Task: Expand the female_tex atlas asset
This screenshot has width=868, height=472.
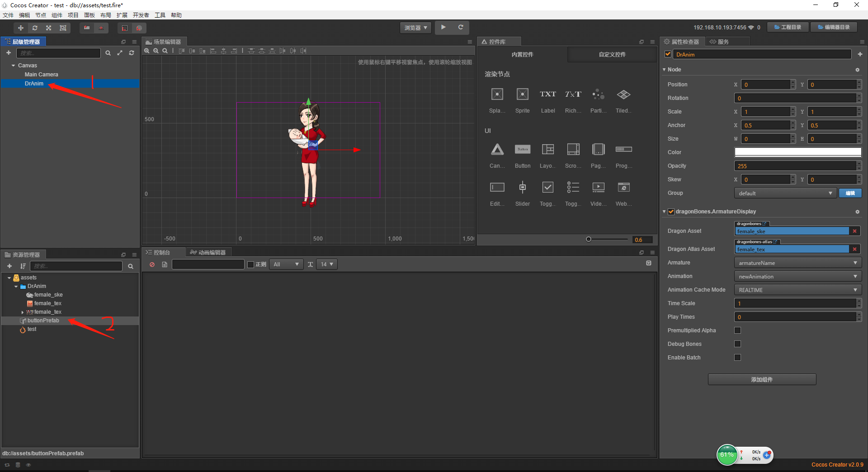Action: (x=23, y=312)
